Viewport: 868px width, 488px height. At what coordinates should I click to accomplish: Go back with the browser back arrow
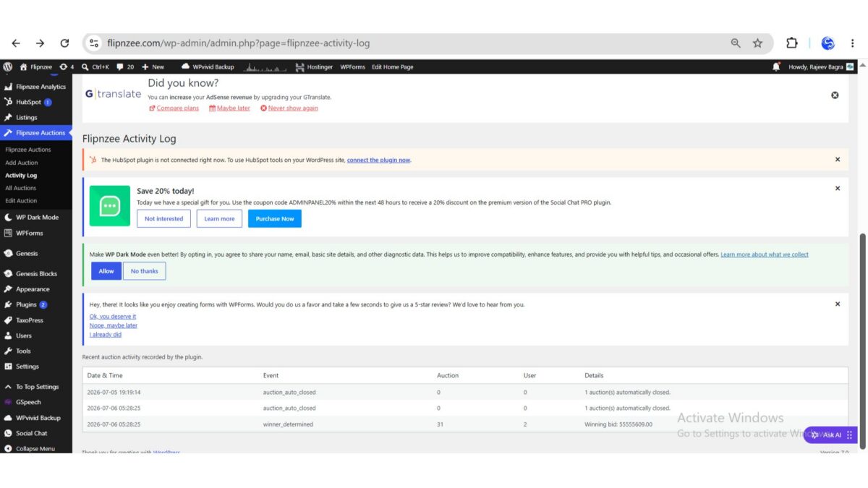pos(16,43)
